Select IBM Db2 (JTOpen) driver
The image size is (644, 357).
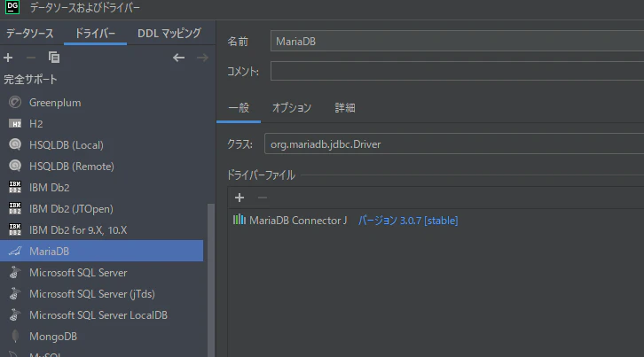coord(101,208)
